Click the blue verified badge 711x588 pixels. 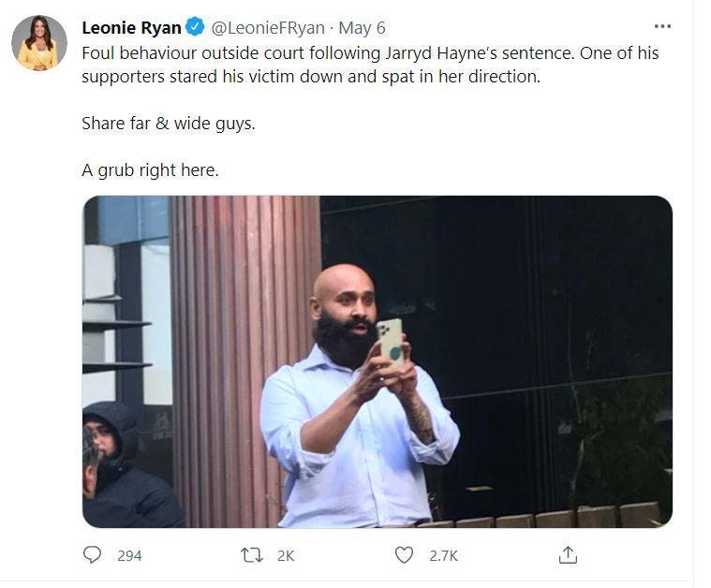(195, 27)
